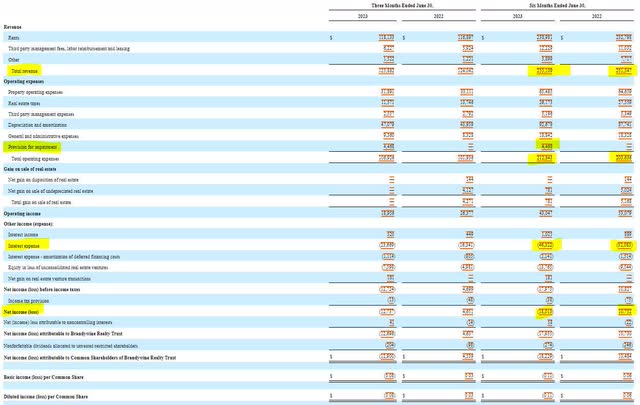Open Interest income value for six months 2022
This screenshot has width=640, height=405.
point(628,234)
